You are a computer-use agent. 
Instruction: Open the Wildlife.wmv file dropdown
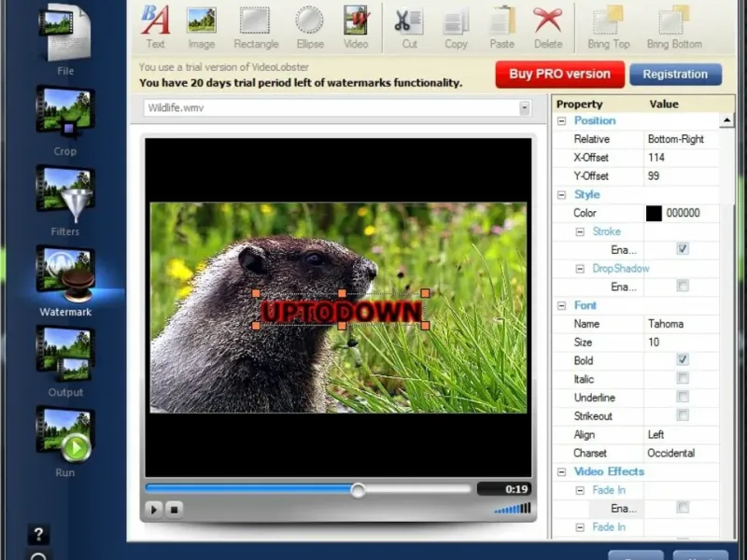pos(524,108)
